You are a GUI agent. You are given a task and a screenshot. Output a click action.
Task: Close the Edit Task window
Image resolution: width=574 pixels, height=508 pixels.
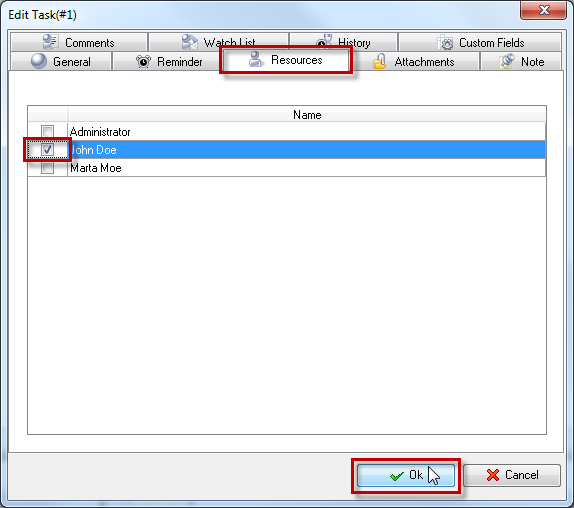(x=544, y=10)
